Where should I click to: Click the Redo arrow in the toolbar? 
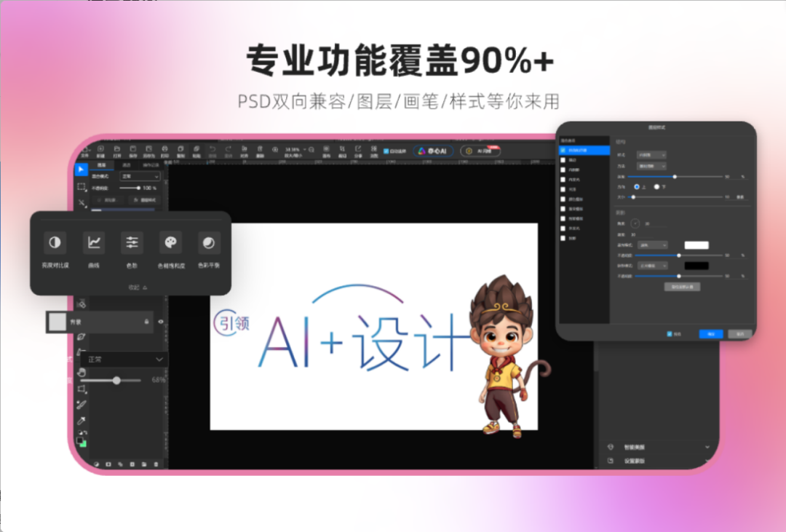(228, 149)
